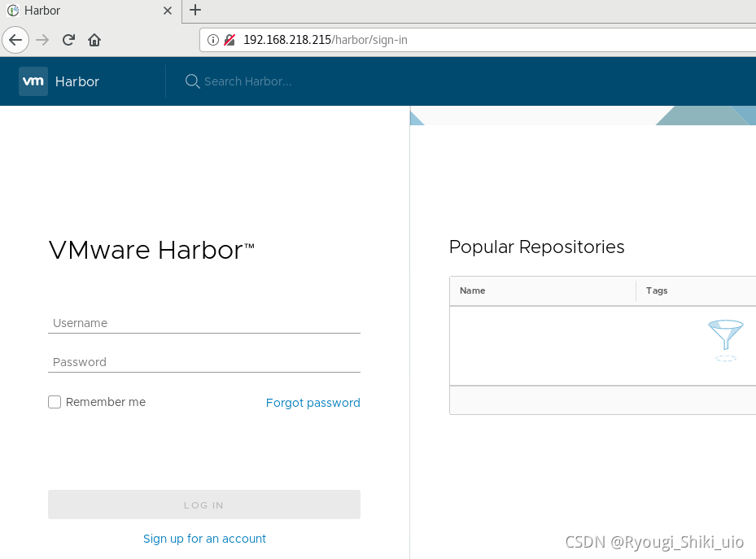Sort repositories by Tags column header
This screenshot has width=756, height=559.
coord(657,290)
